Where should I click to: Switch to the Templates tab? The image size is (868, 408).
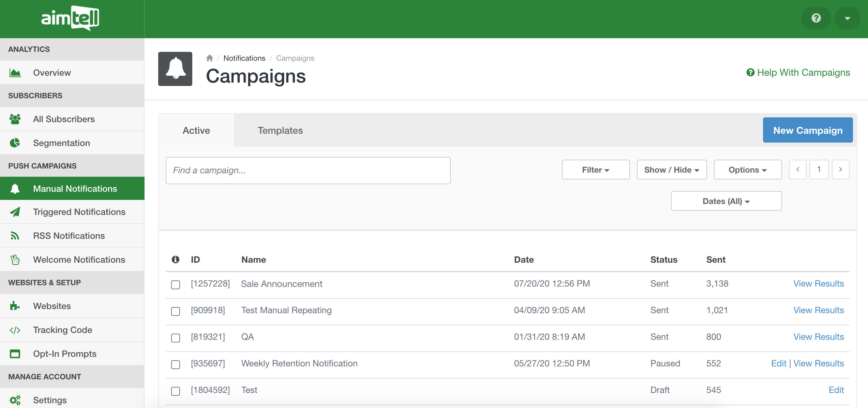(280, 130)
